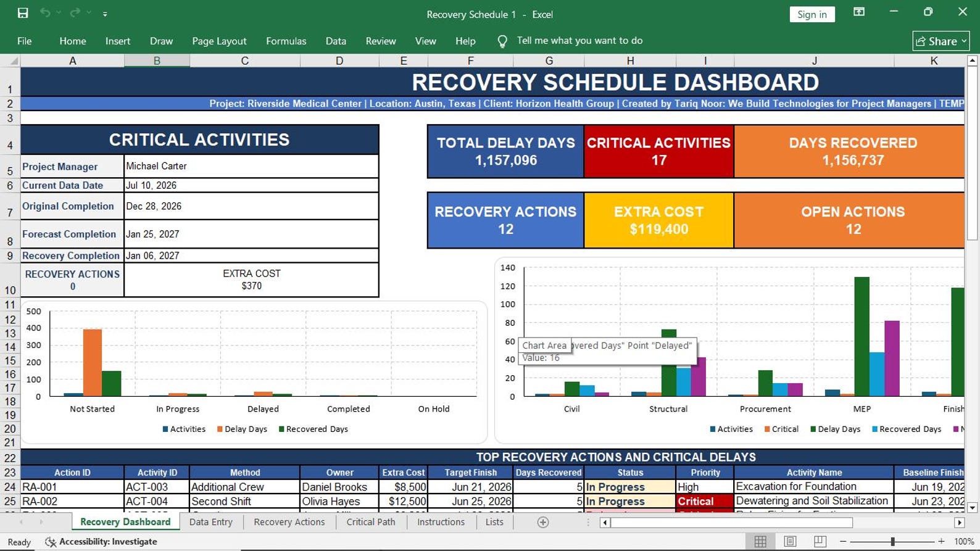Viewport: 980px width, 551px height.
Task: Open the Recovery Actions sheet tab
Action: [289, 522]
